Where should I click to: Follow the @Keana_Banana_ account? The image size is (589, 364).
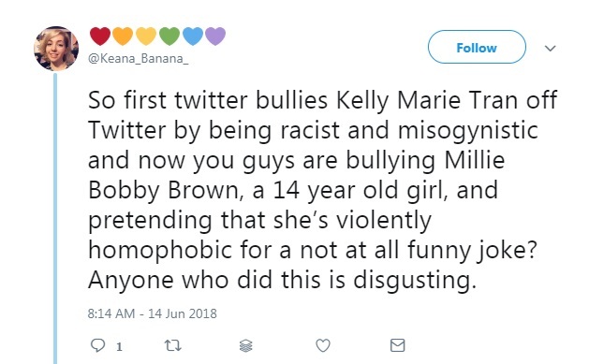[477, 48]
